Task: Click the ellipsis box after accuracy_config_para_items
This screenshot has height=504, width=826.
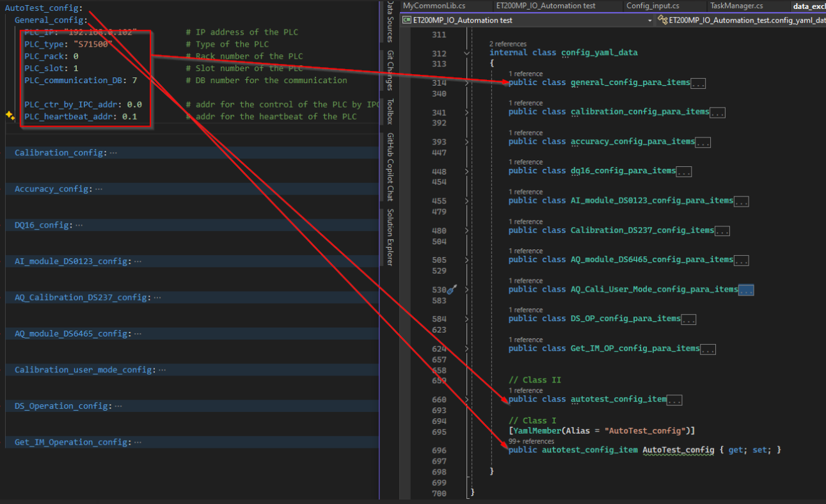Action: [x=703, y=142]
